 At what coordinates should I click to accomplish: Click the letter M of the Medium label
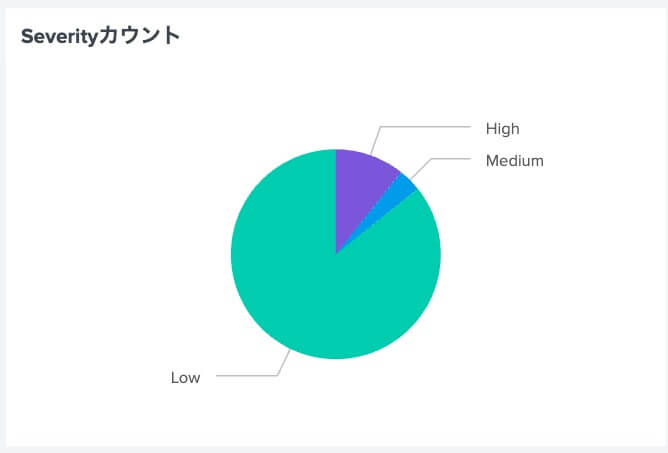coord(492,160)
